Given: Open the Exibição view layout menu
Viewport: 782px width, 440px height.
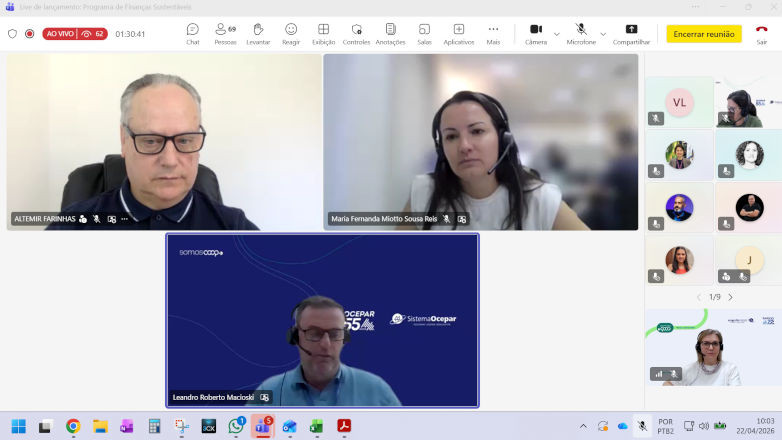Looking at the screenshot, I should [323, 33].
